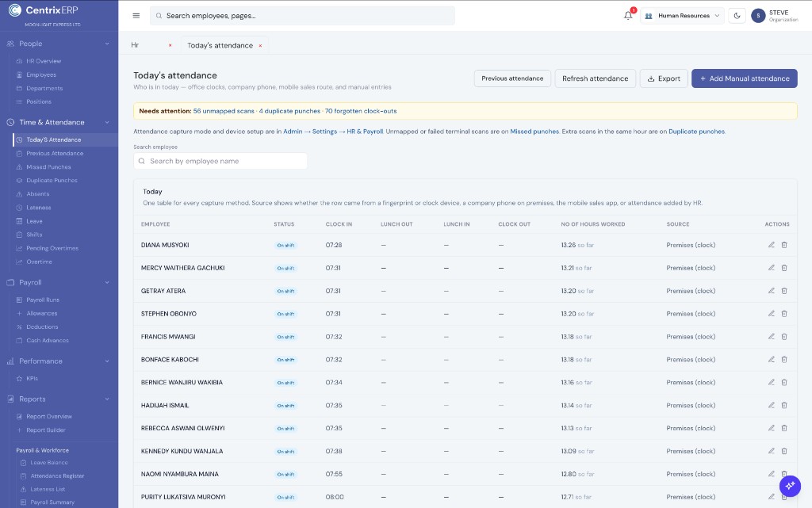Open Missed Punches in the sidebar
Viewport: 812px width, 508px height.
pos(48,167)
